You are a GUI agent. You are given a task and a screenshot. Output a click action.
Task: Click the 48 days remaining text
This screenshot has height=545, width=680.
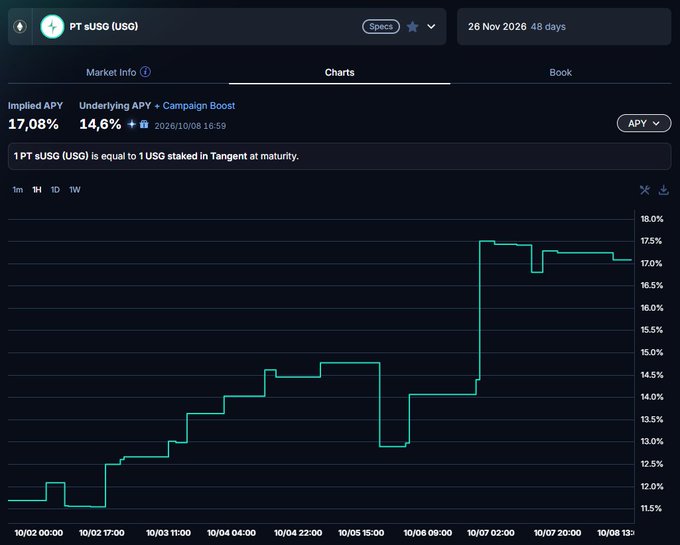point(548,26)
